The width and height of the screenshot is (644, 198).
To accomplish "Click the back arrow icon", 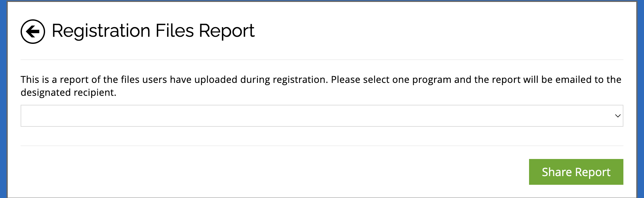I will pyautogui.click(x=33, y=32).
